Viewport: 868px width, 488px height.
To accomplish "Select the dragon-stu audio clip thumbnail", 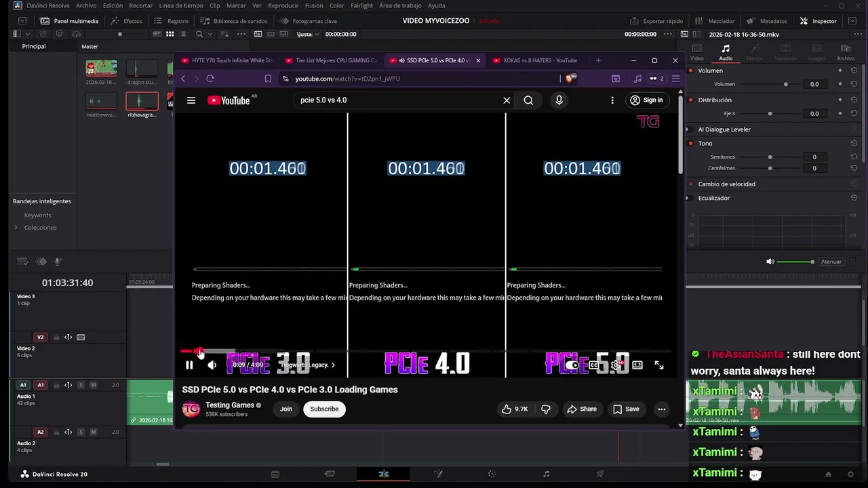I will click(142, 68).
